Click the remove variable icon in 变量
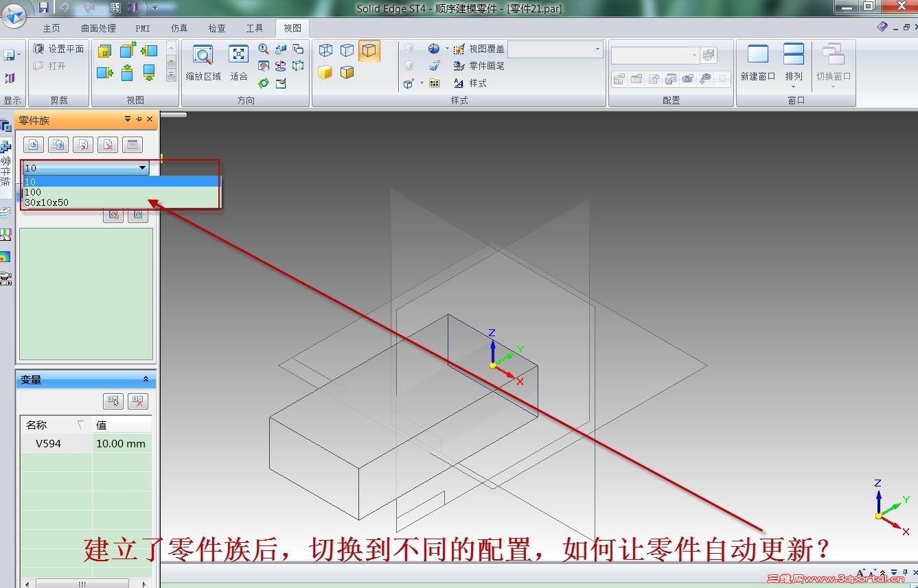The width and height of the screenshot is (918, 588). point(138,401)
